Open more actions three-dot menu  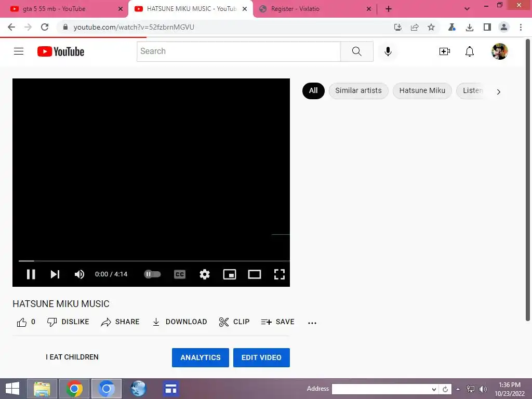coord(312,323)
